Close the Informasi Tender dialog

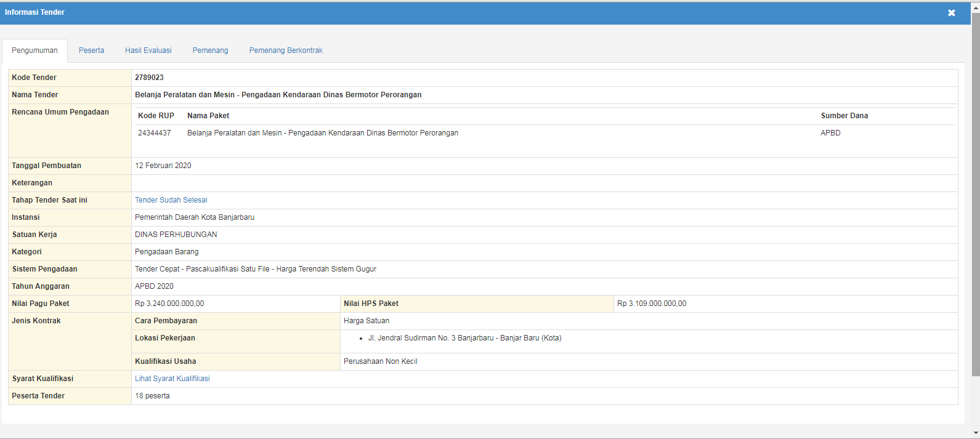[951, 13]
